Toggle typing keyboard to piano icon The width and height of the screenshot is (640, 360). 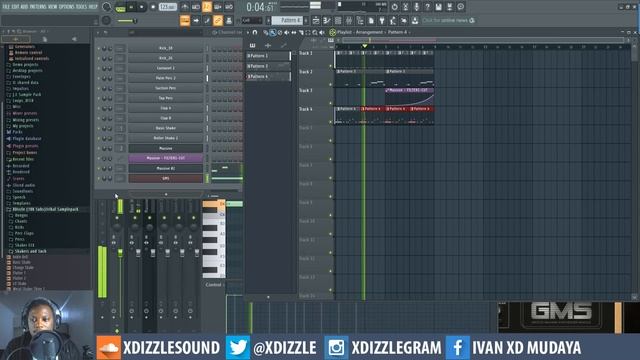185,20
